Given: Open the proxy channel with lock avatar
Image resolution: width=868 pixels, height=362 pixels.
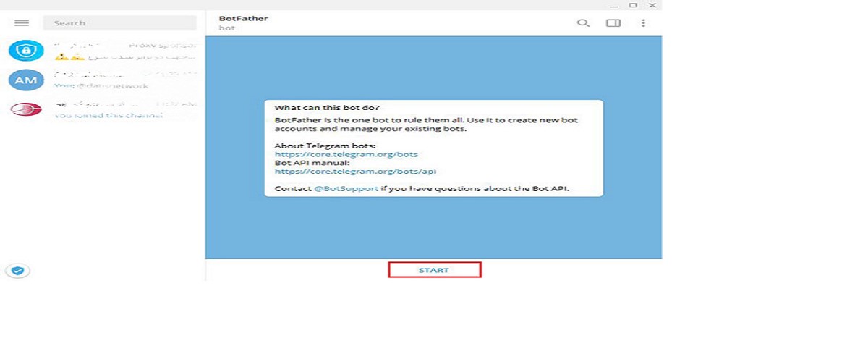Looking at the screenshot, I should click(x=103, y=51).
